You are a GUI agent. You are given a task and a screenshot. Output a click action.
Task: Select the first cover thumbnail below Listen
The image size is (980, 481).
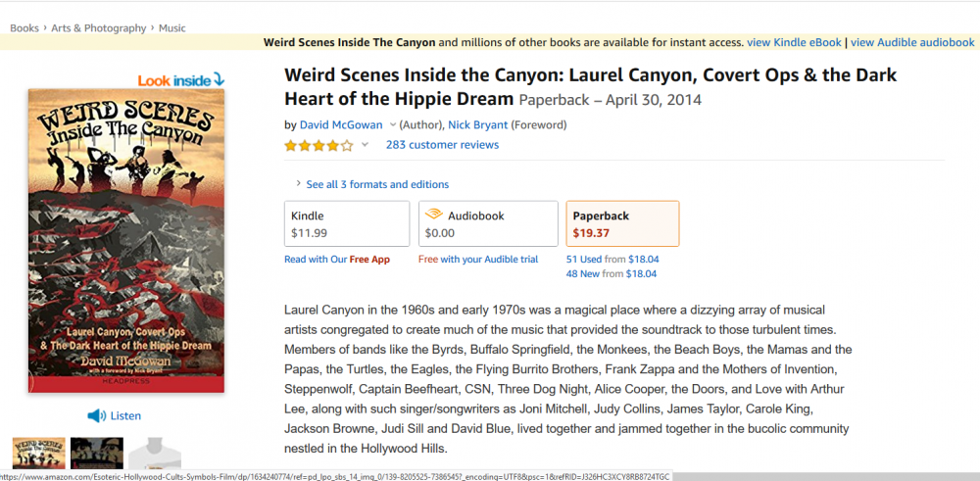[39, 453]
